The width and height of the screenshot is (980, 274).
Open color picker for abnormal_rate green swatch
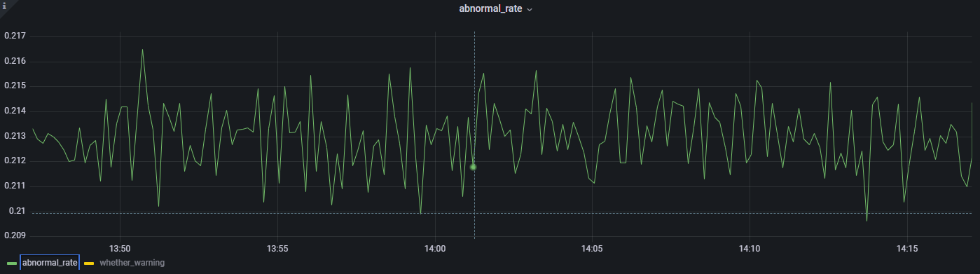click(12, 263)
